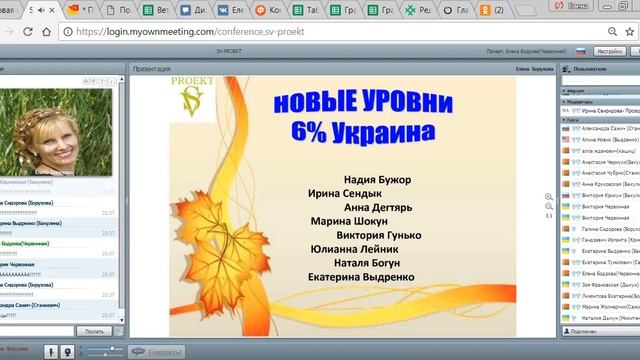The width and height of the screenshot is (640, 360).
Task: Select user Елена Бодрова in list
Action: tap(601, 273)
